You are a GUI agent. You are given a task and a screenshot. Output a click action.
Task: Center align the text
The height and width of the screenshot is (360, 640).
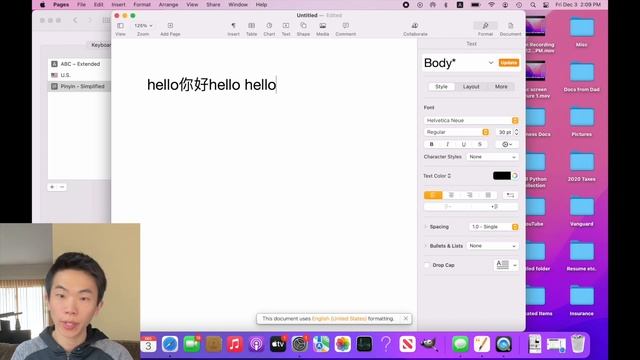click(451, 196)
